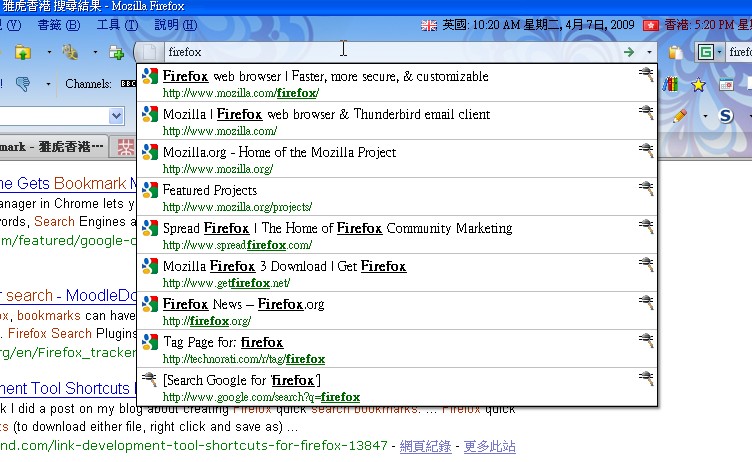The image size is (752, 462).
Task: Click the magnifier icon on 'Mozilla | Firefox web browser' row
Action: [646, 112]
